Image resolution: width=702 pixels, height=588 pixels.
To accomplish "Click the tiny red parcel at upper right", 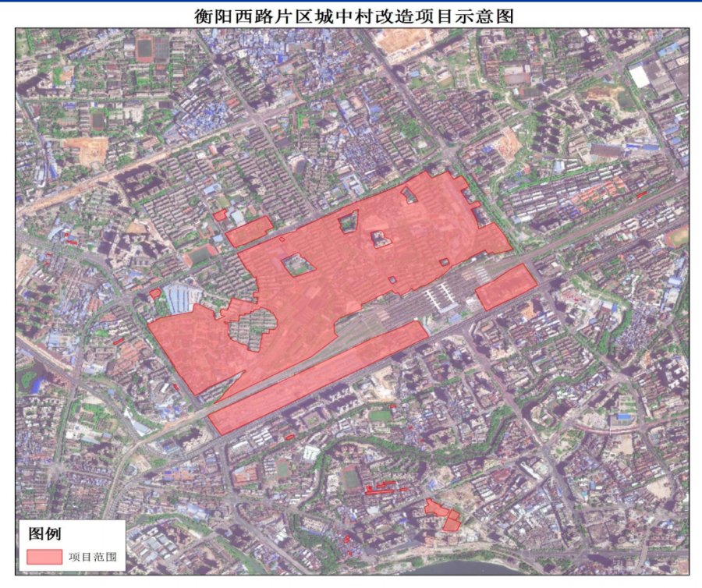I will pyautogui.click(x=641, y=195).
